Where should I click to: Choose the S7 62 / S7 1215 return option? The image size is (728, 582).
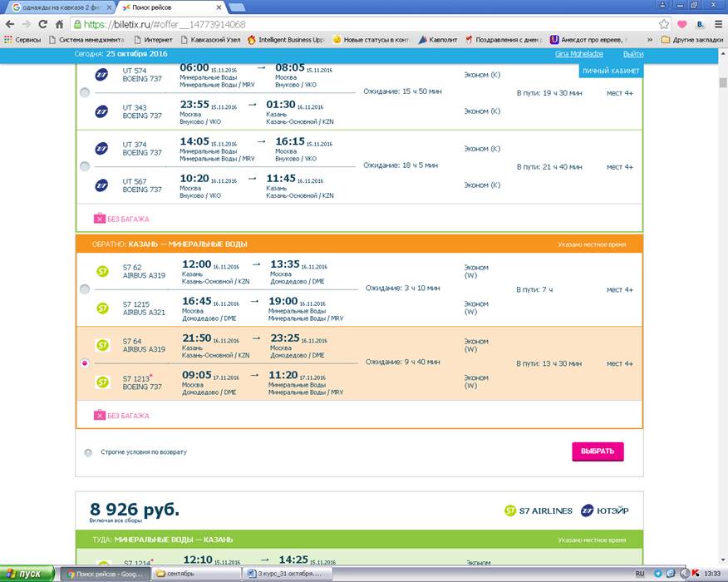coord(85,289)
